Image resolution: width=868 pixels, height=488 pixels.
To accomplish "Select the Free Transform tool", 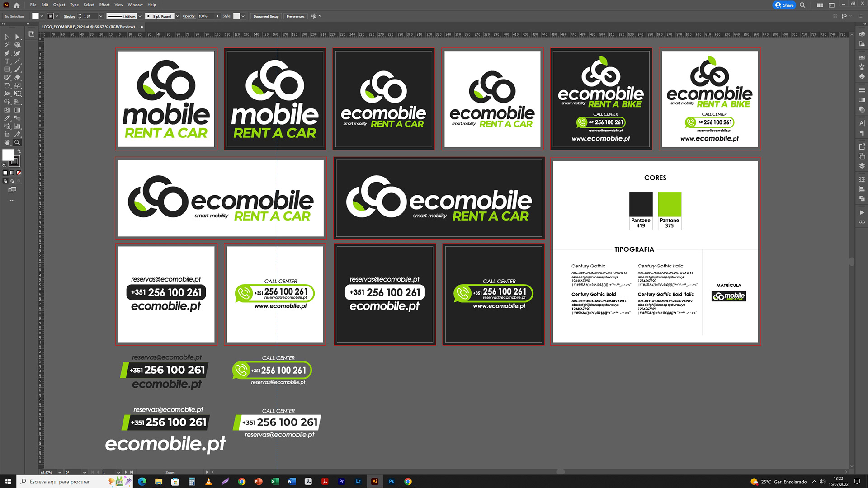I will tap(18, 94).
